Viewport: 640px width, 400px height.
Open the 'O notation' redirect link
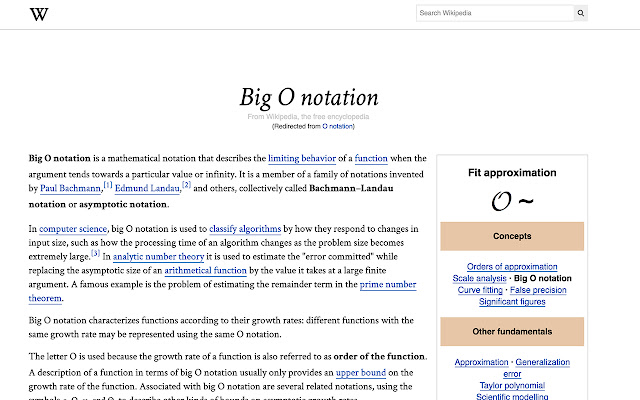(x=338, y=127)
